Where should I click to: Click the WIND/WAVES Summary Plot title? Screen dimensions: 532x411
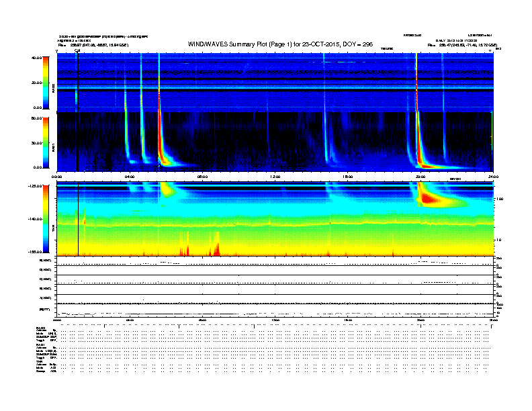[280, 44]
